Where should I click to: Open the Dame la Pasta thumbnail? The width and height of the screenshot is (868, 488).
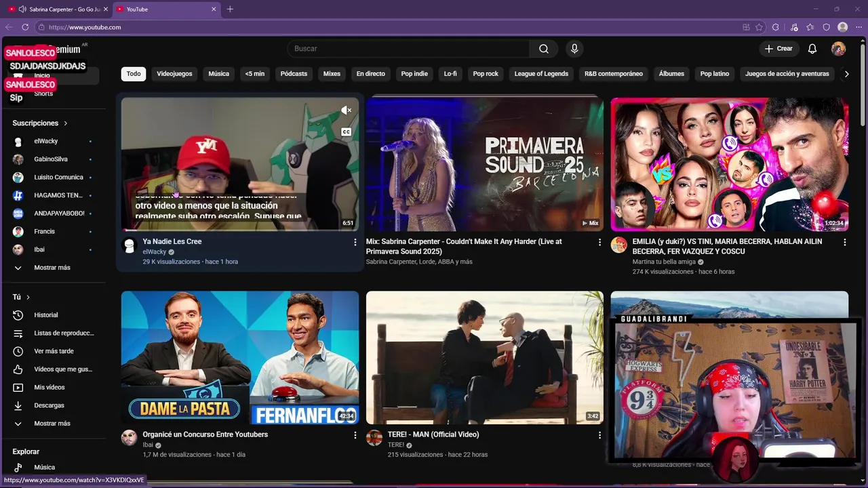click(x=240, y=358)
